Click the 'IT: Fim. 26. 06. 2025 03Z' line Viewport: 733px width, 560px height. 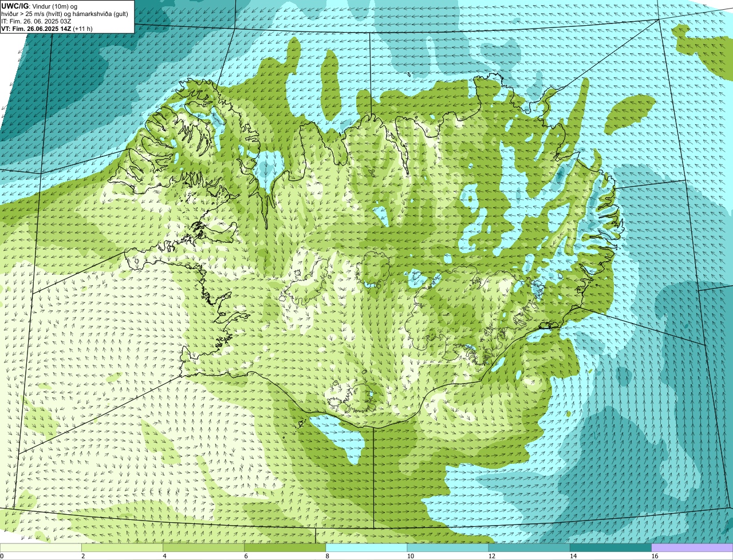click(36, 21)
